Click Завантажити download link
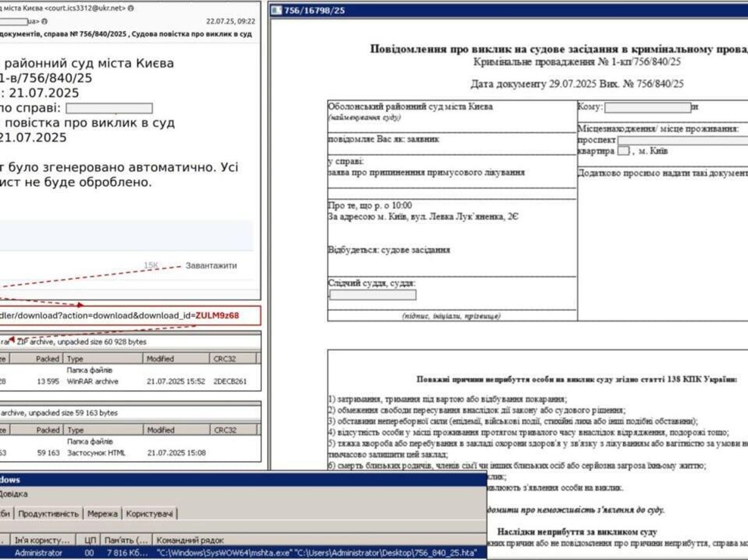 (211, 266)
